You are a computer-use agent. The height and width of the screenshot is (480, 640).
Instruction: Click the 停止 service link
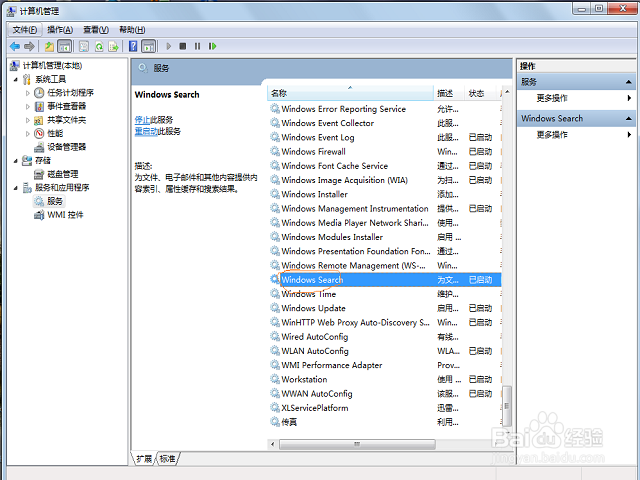tap(142, 120)
